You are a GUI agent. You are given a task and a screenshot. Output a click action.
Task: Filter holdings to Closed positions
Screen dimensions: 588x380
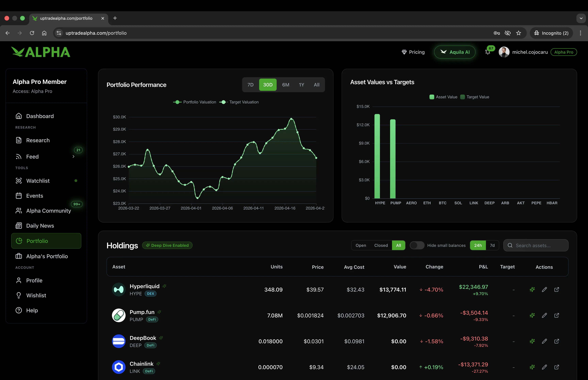pyautogui.click(x=381, y=245)
